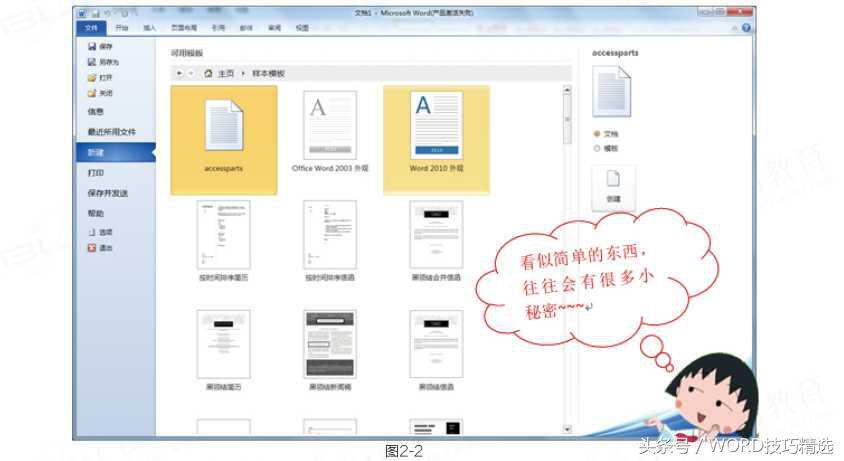This screenshot has width=844, height=461.
Task: Click the Save icon in Quick Access Toolbar
Action: click(x=95, y=13)
